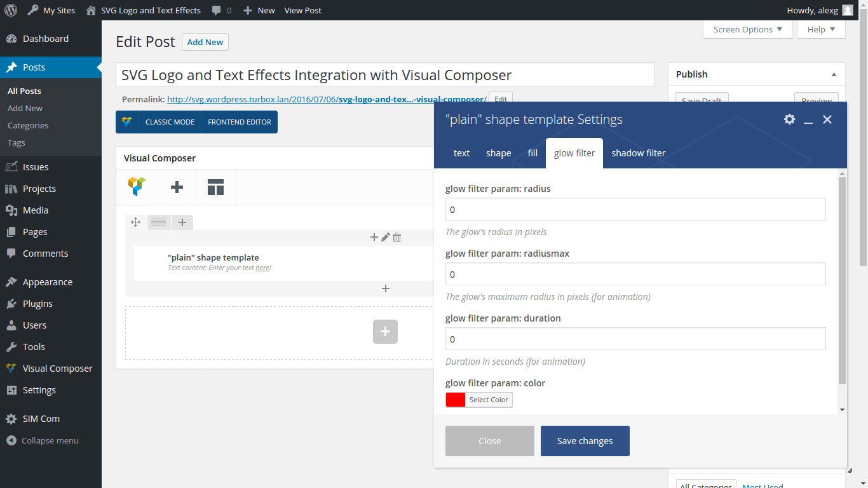This screenshot has width=868, height=488.
Task: Click the append plus icon below the element
Action: tap(386, 288)
